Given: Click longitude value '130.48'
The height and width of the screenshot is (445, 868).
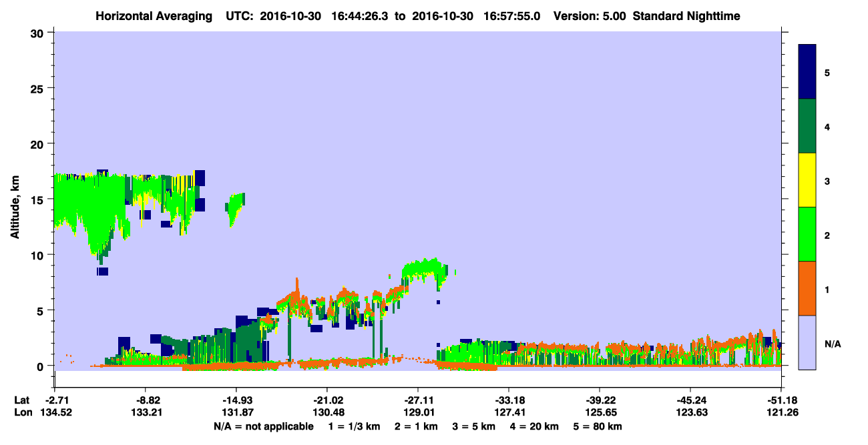Looking at the screenshot, I should coord(327,412).
